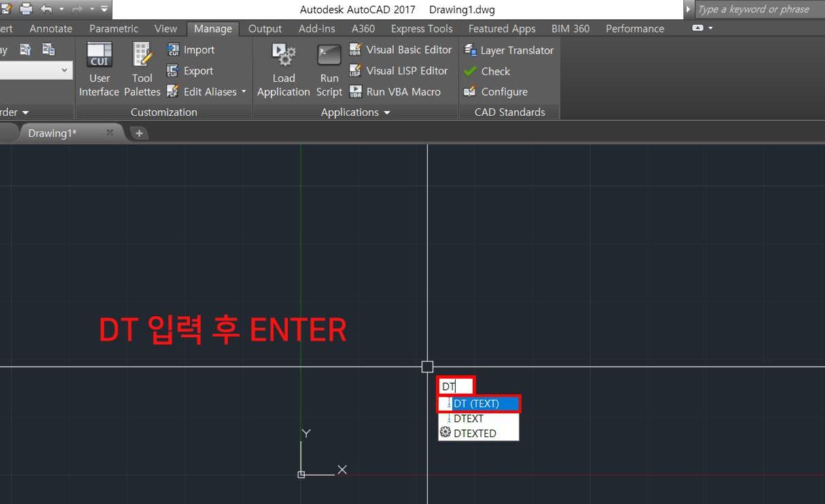Click the second icon left of User Interface

25,50
